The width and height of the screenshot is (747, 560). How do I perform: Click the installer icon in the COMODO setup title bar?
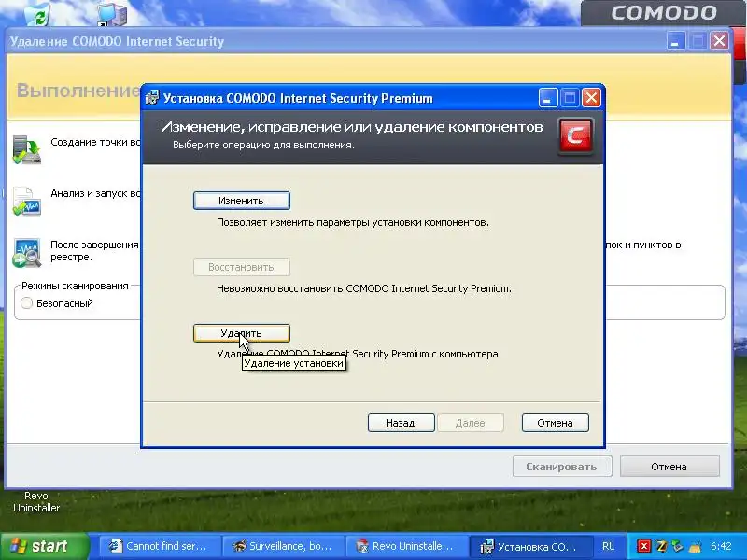point(152,97)
